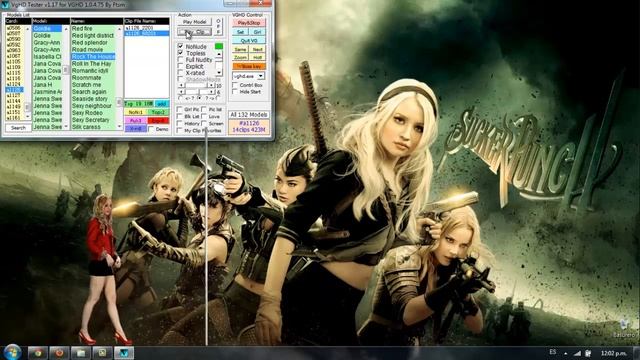Select the first clip file a1126 entry
Image resolution: width=640 pixels, height=360 pixels.
147,28
